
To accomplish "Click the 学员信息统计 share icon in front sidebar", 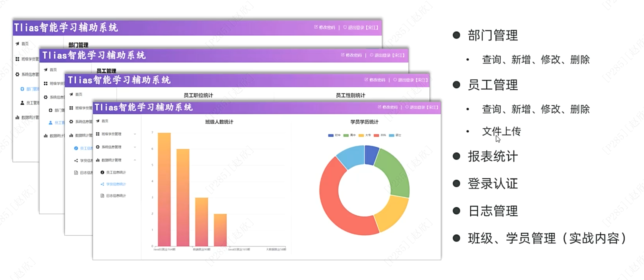I will tap(102, 184).
